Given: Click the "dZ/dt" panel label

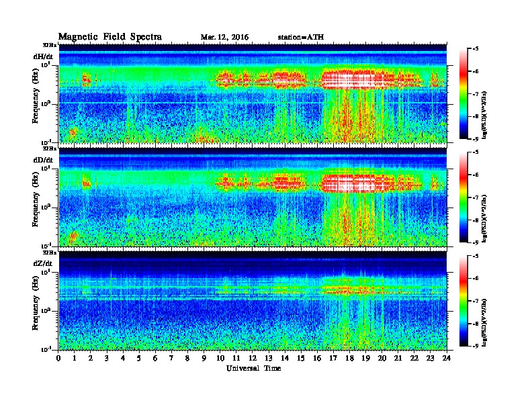Looking at the screenshot, I should point(43,263).
